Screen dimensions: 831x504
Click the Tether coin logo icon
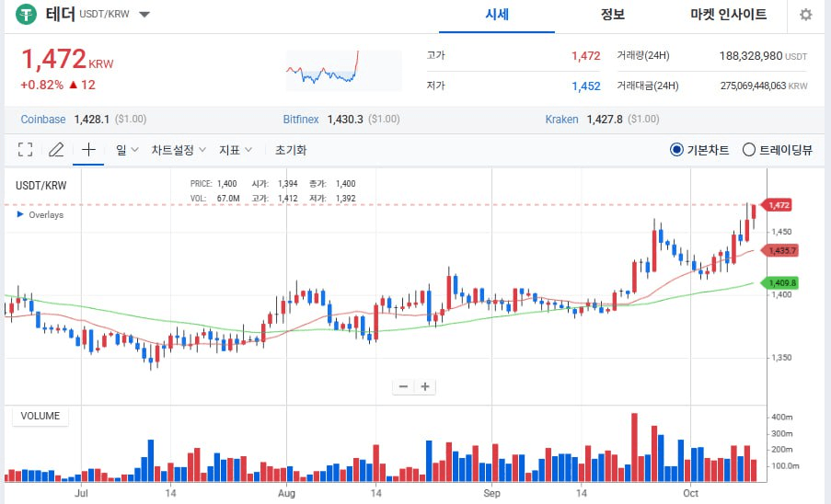pos(28,15)
